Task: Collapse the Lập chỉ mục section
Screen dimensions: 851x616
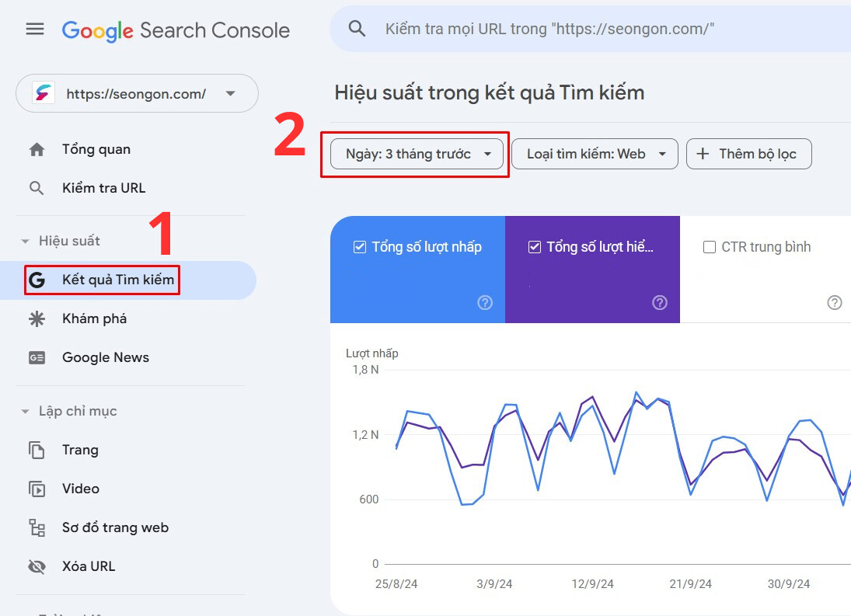Action: (25, 412)
